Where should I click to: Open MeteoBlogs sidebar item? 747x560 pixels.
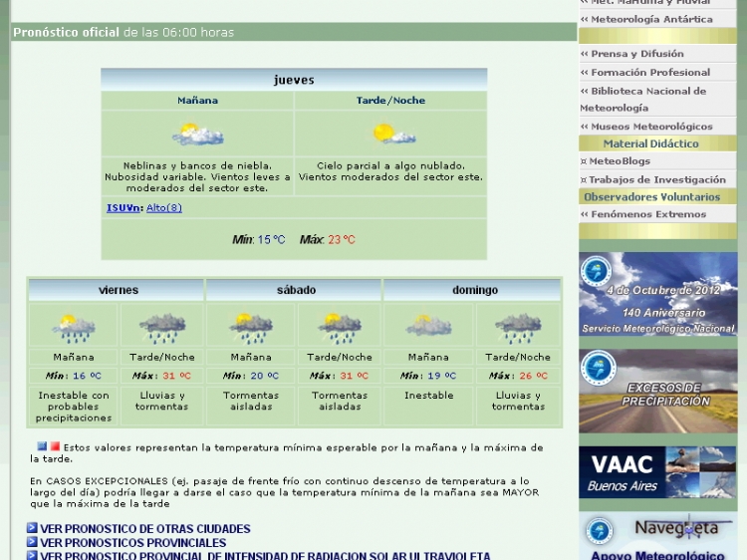click(x=657, y=161)
